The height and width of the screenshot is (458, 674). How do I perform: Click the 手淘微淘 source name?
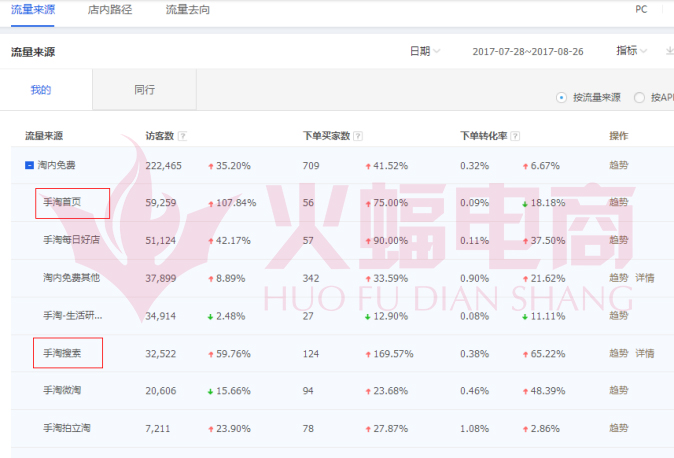point(62,390)
